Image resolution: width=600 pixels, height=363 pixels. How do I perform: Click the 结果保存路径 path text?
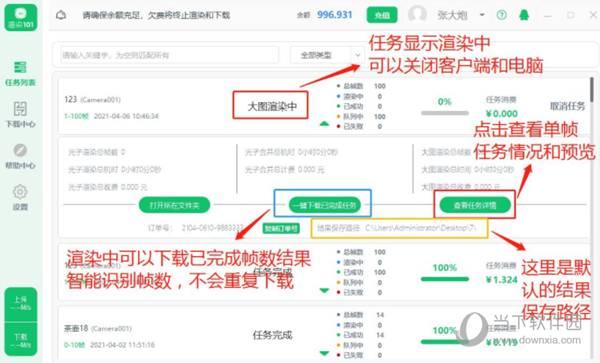coord(396,228)
